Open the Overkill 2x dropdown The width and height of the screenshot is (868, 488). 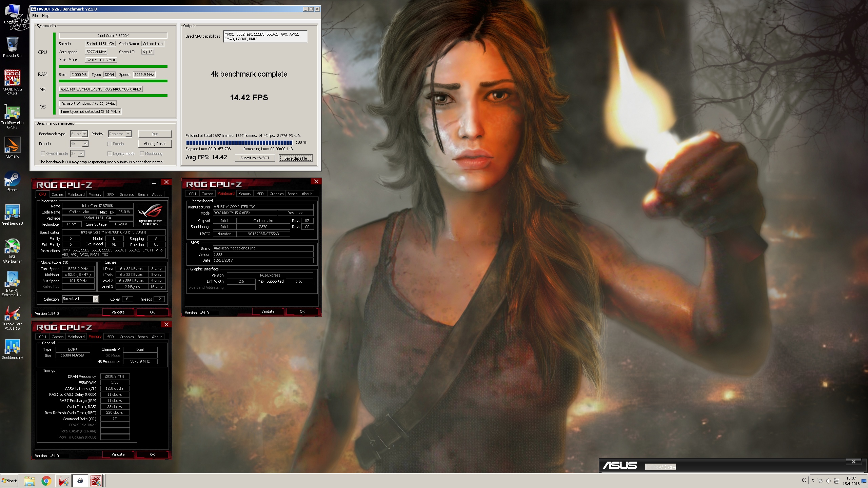(77, 154)
